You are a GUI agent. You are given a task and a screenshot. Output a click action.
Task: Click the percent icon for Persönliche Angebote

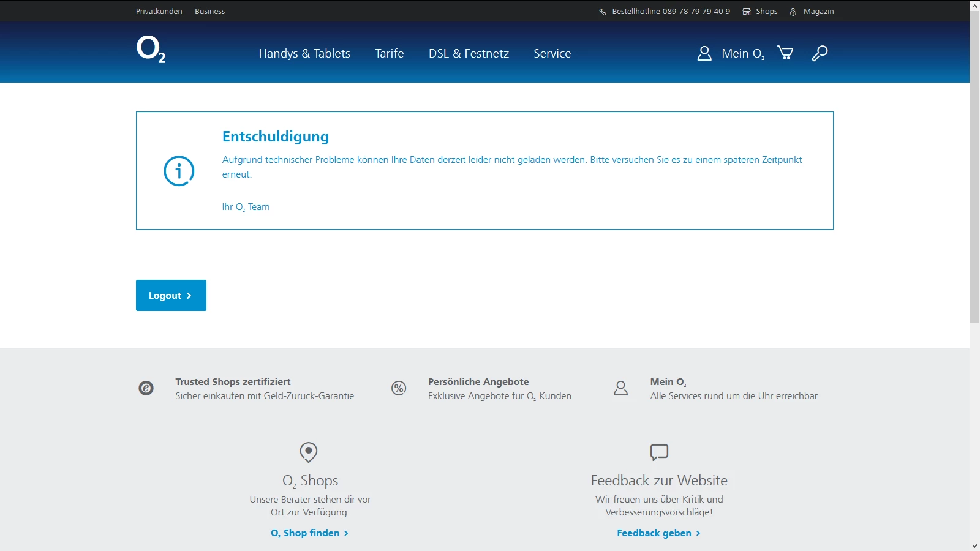click(x=399, y=388)
